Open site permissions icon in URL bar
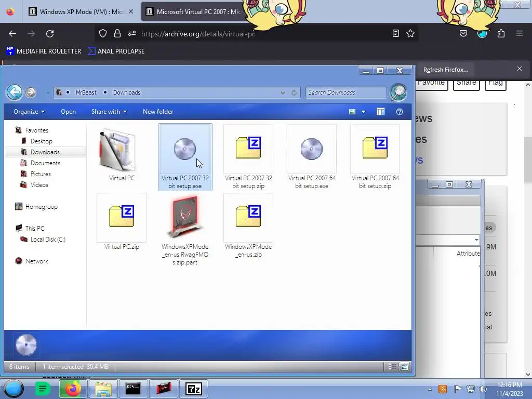The image size is (532, 399). [132, 33]
